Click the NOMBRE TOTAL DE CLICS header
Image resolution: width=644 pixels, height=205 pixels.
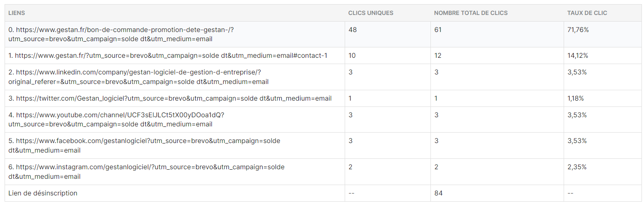pyautogui.click(x=470, y=13)
